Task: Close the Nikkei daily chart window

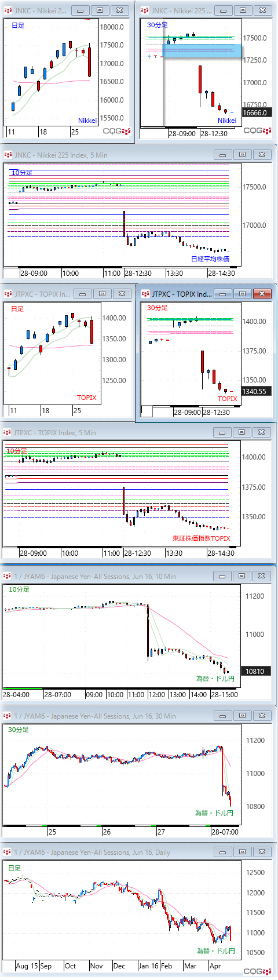Action: (119, 10)
